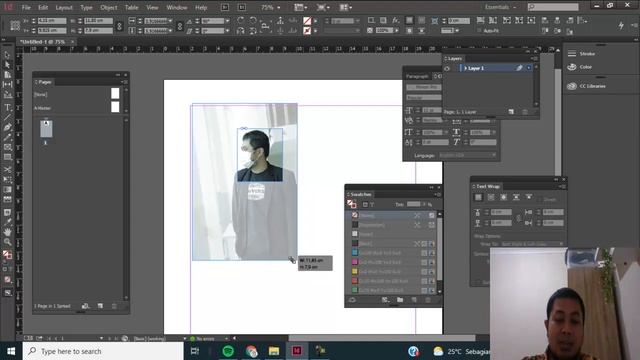Select the Eyedropper tool

pos(7,222)
